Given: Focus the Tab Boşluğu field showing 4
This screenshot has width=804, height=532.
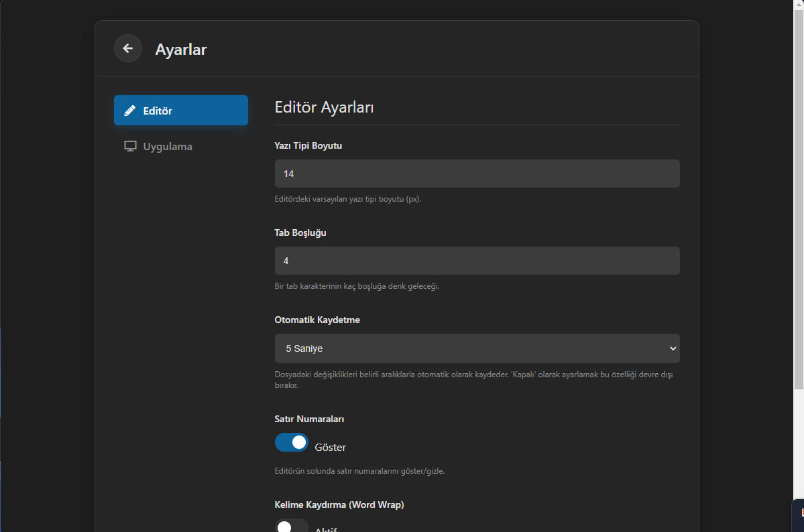Looking at the screenshot, I should [477, 261].
